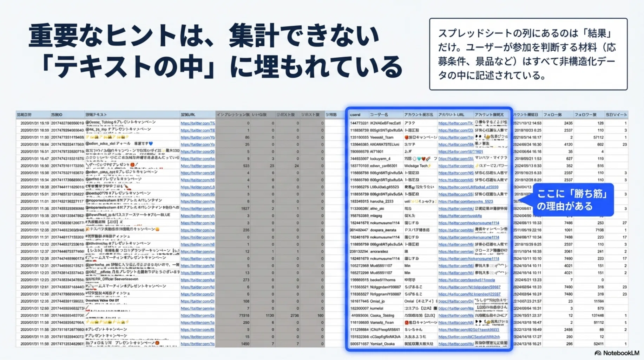This screenshot has width=644, height=360.
Task: Open the account link in the mlagag row
Action: (x=460, y=216)
